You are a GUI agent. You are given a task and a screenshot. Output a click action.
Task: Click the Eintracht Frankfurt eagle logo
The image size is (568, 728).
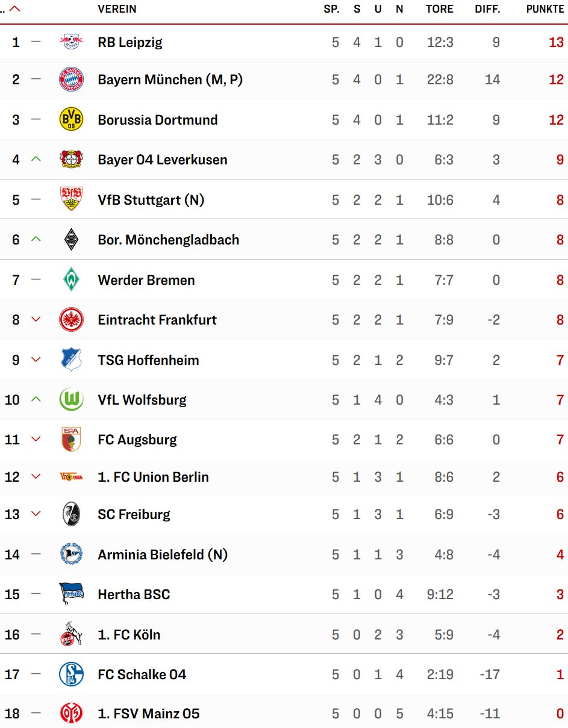[x=71, y=320]
